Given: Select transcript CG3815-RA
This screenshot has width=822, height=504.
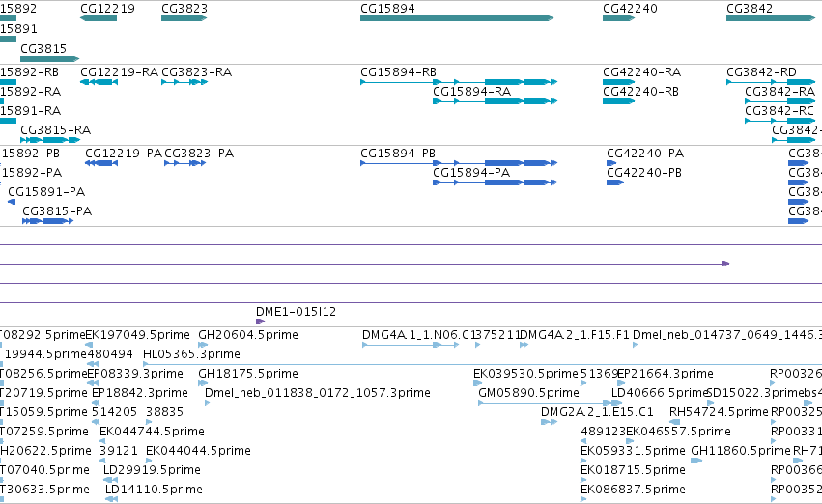Looking at the screenshot, I should coord(56,130).
